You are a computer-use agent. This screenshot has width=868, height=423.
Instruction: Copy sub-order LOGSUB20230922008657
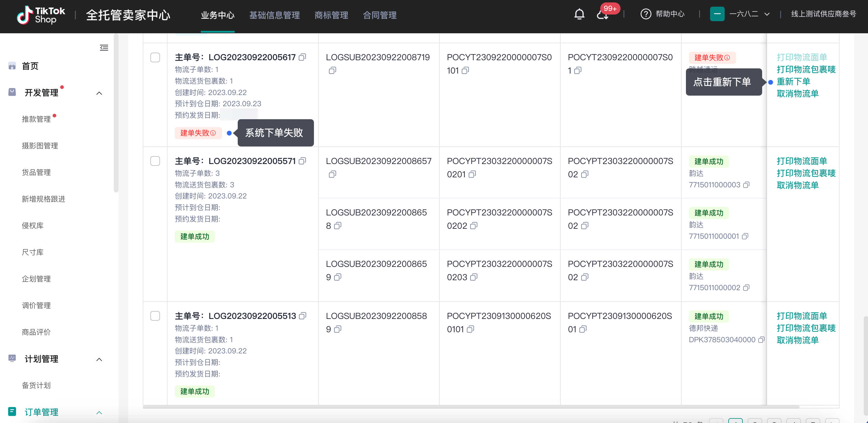[x=332, y=174]
